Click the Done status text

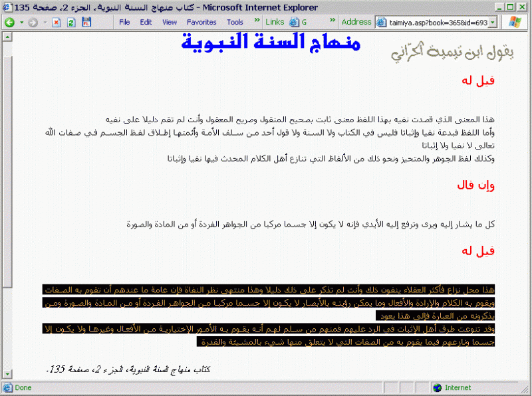(23, 387)
